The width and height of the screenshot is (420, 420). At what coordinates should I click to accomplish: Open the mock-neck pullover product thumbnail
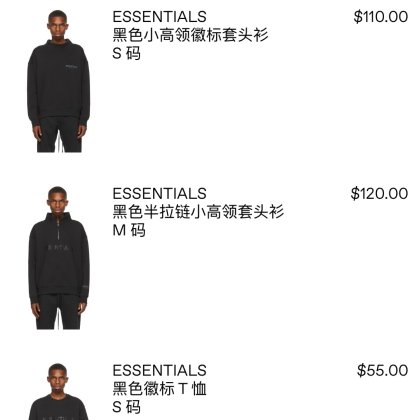pos(59,81)
